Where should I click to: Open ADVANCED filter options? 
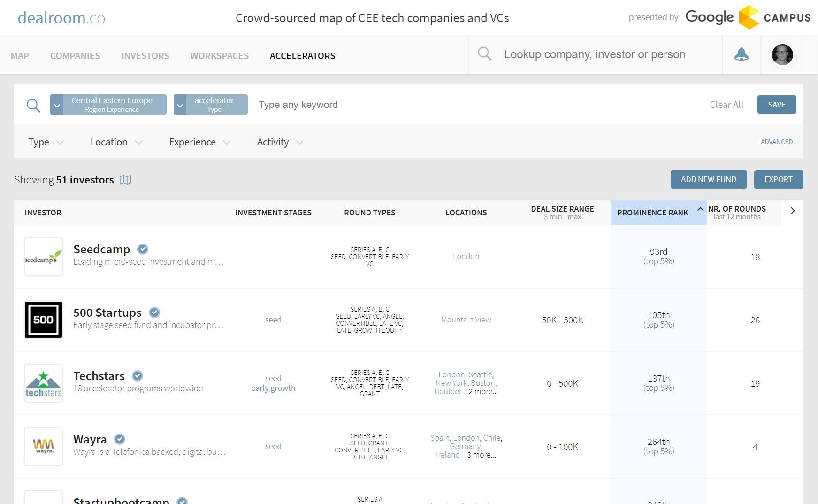(776, 142)
